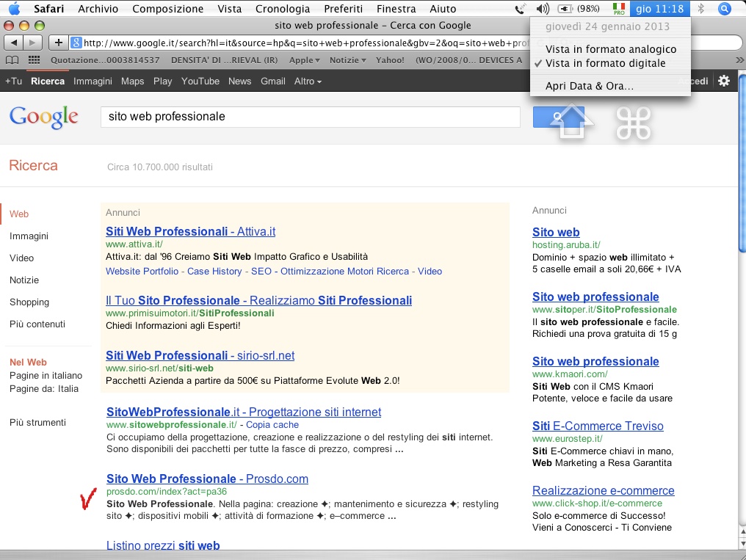Click the phone status icon in menu bar

521,9
